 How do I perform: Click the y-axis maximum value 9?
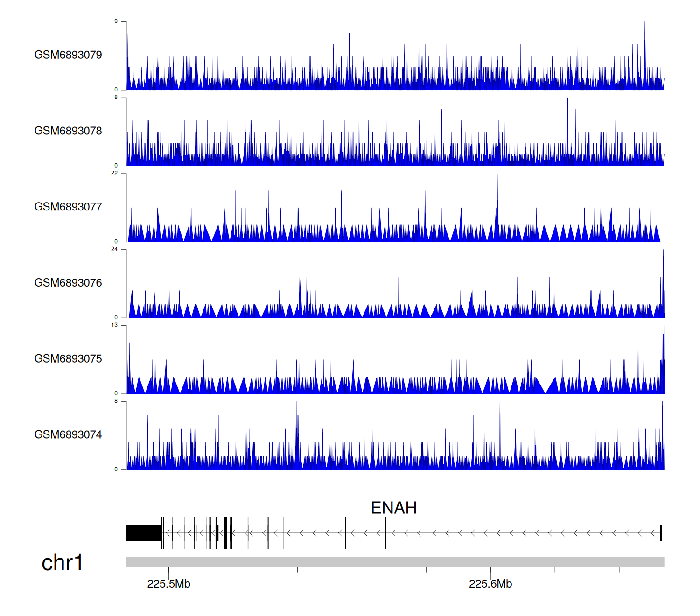(x=116, y=21)
